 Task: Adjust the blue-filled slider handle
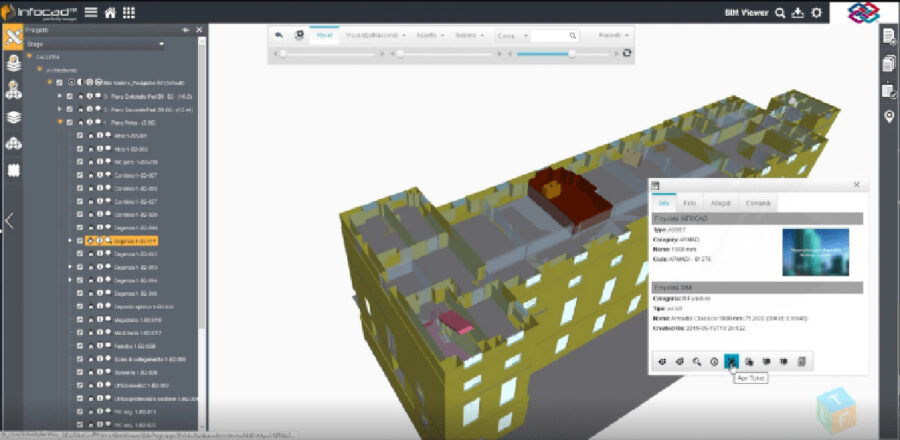pos(571,53)
